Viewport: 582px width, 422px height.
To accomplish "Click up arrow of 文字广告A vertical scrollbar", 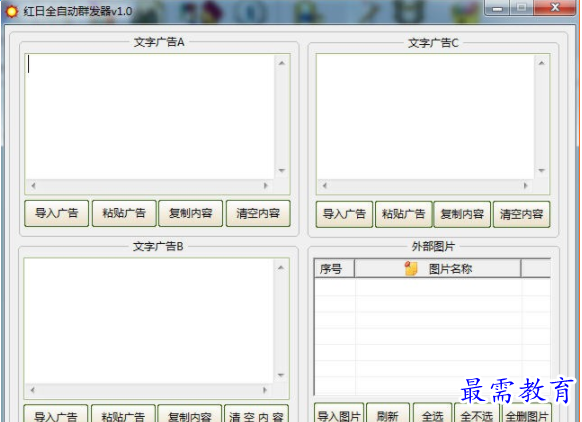I will [x=282, y=63].
